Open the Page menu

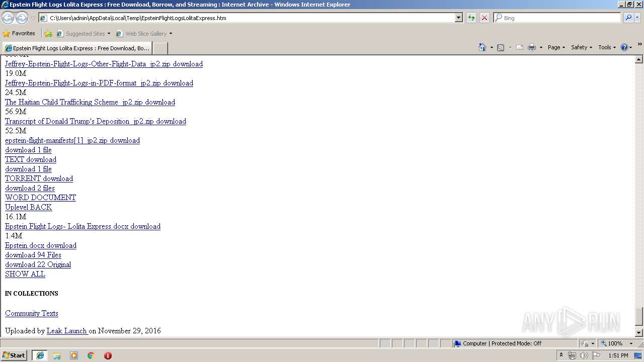556,47
